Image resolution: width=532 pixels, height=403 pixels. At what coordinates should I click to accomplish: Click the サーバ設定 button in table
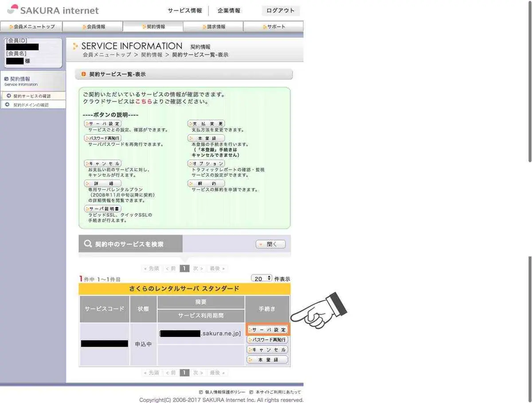pyautogui.click(x=268, y=330)
